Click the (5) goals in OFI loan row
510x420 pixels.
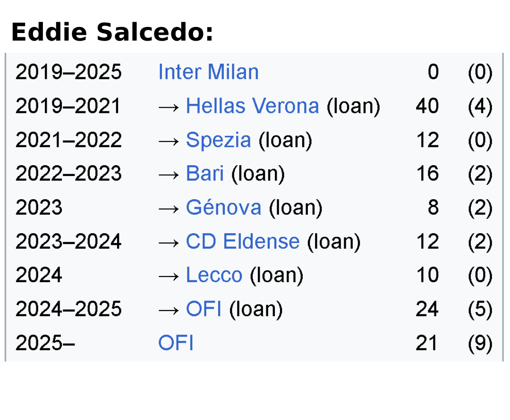(x=480, y=309)
